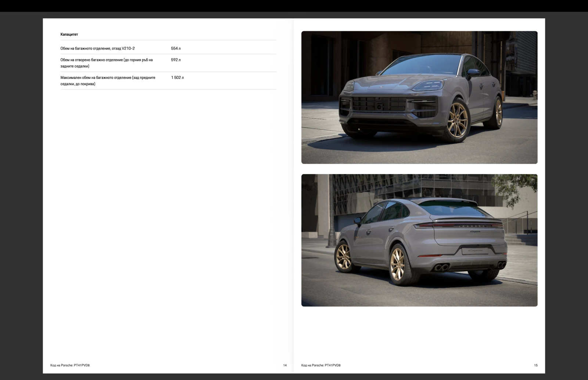Select the value '1 502 л'

tap(177, 78)
